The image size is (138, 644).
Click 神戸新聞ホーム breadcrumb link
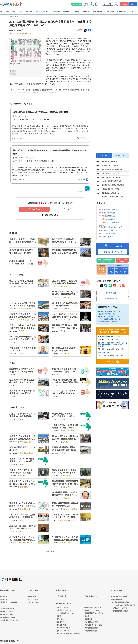(x=14, y=17)
